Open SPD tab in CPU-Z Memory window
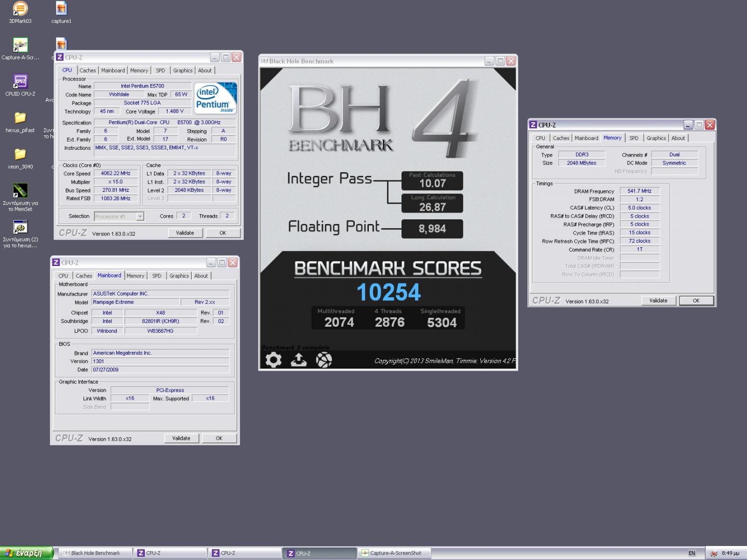The height and width of the screenshot is (560, 747). (634, 138)
